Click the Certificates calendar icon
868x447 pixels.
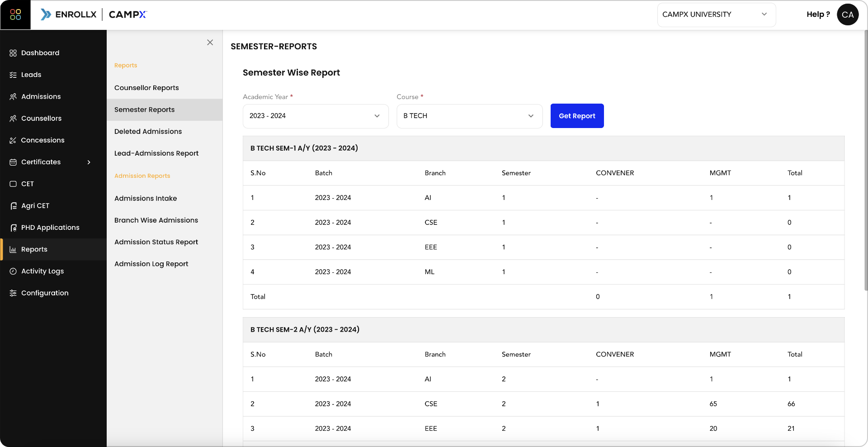click(x=13, y=162)
